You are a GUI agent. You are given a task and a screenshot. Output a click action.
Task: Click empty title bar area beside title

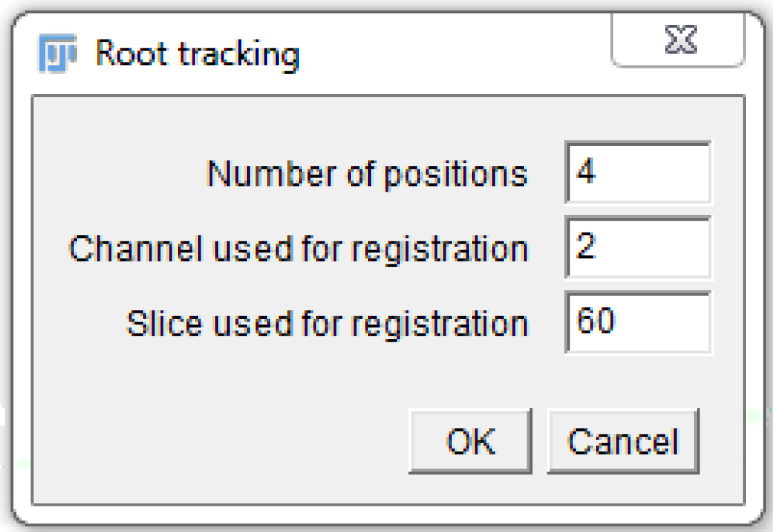[450, 54]
